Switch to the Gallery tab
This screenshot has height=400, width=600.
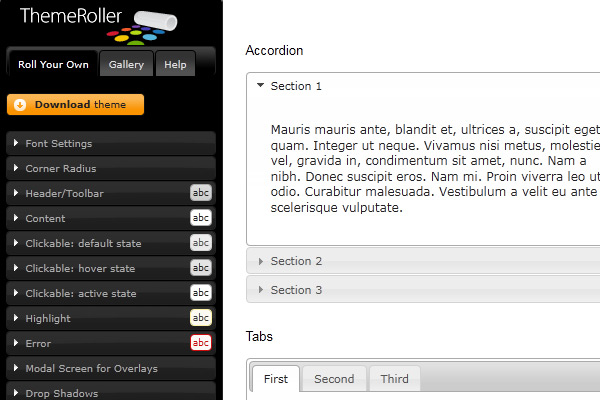(126, 64)
